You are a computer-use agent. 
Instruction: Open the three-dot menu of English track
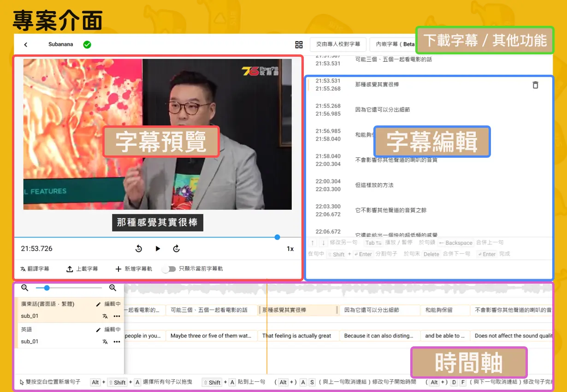click(117, 342)
